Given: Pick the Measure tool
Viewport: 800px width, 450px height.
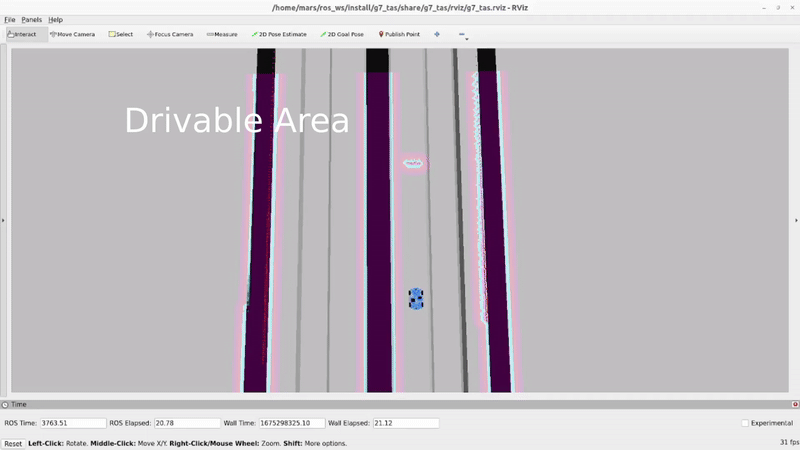Looking at the screenshot, I should pyautogui.click(x=222, y=34).
